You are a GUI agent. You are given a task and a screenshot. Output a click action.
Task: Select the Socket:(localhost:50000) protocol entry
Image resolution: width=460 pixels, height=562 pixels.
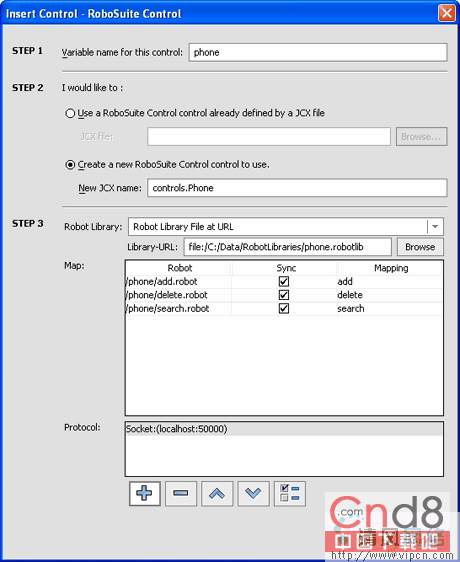(284, 429)
